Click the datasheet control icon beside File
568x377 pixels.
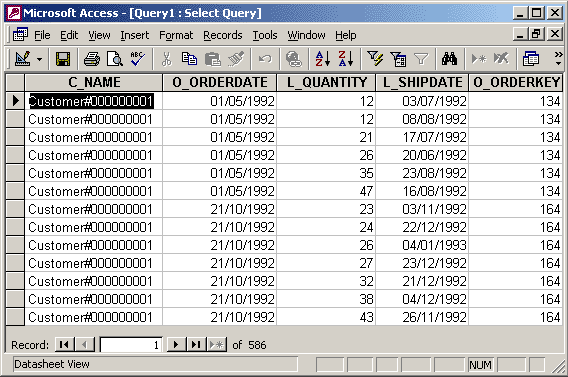point(20,34)
